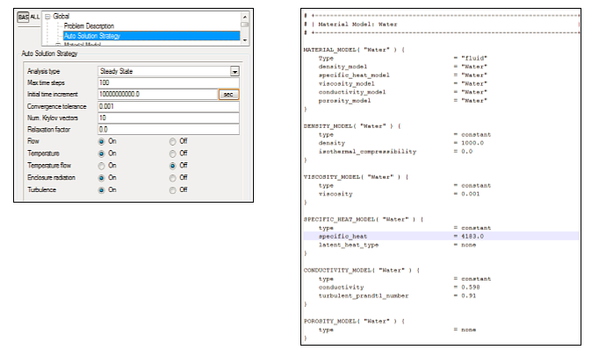
Task: Set Temperature to Off
Action: (x=173, y=153)
